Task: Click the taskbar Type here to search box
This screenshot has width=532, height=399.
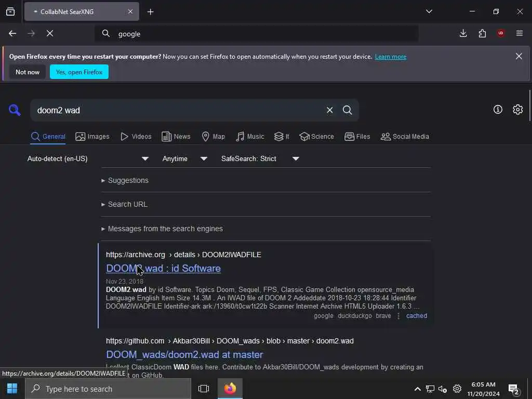Action: click(x=108, y=389)
